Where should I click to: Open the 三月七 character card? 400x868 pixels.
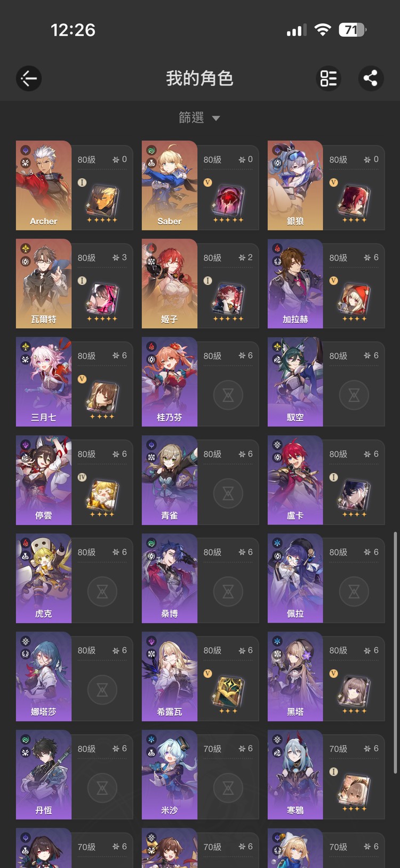(x=74, y=382)
